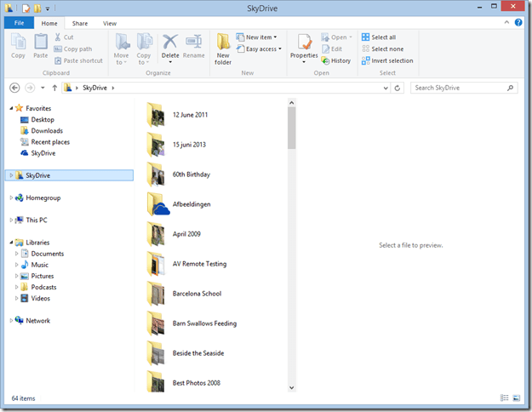Click Select none in the ribbon

383,49
